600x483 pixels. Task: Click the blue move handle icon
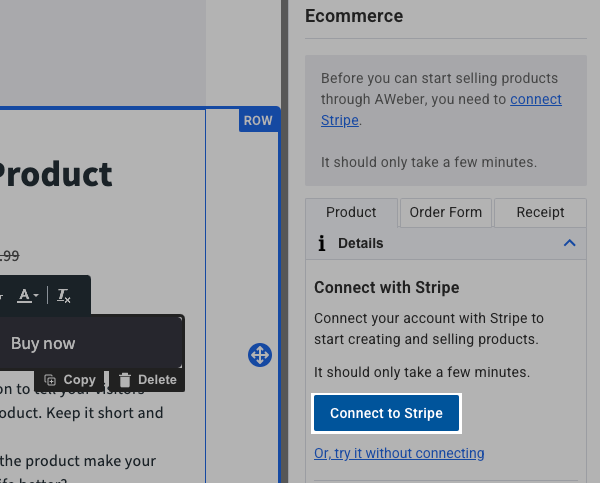point(259,355)
